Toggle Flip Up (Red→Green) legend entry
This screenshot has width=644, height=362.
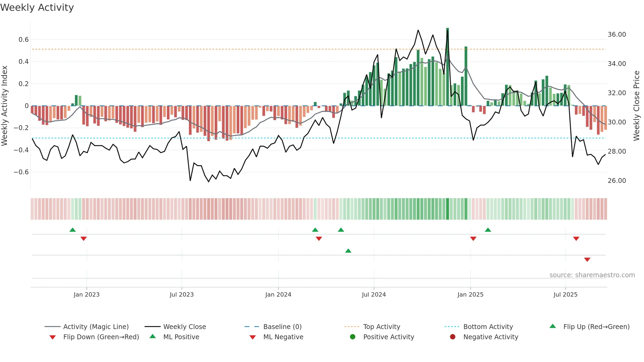590,327
